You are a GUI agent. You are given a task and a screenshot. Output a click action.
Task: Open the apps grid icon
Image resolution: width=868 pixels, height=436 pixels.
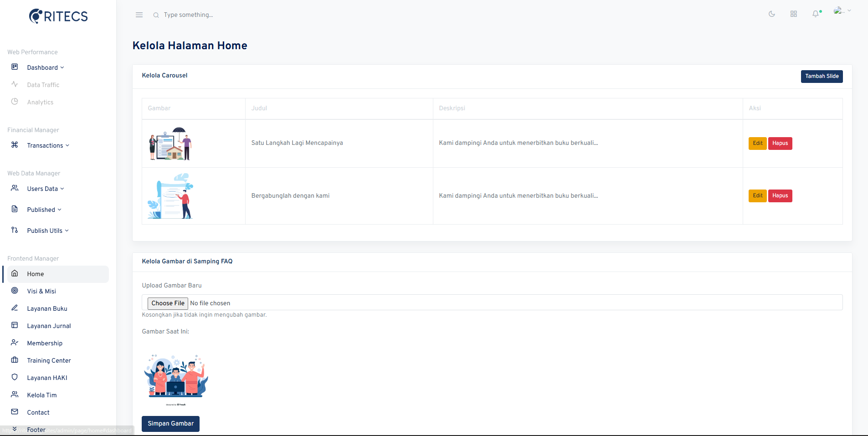793,14
